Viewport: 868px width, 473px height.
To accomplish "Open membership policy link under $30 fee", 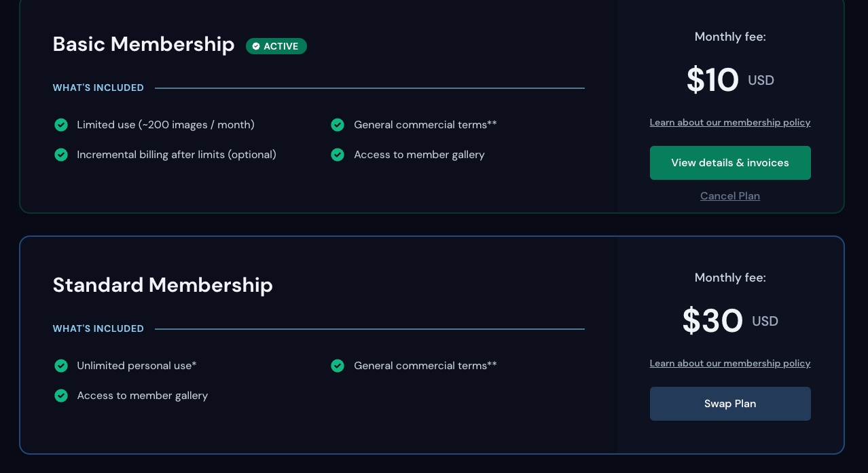I will 730,364.
